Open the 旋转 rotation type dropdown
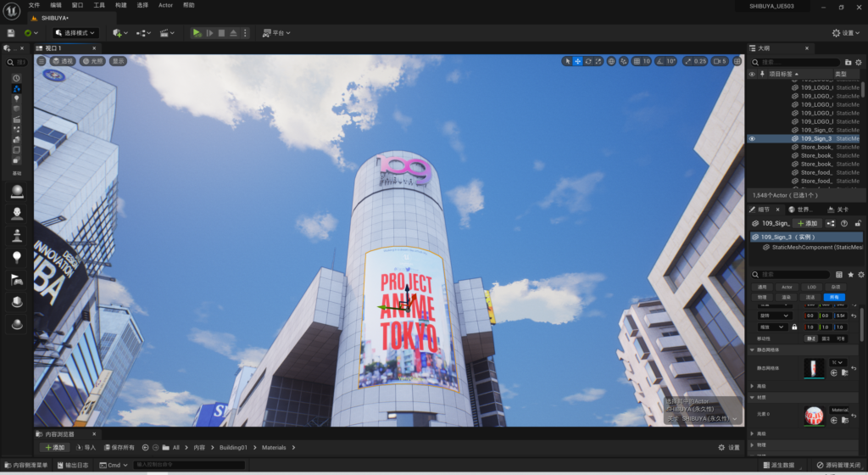The height and width of the screenshot is (475, 868). [x=774, y=316]
